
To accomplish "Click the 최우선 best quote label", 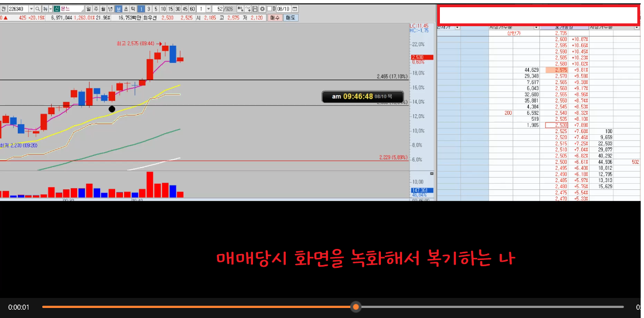I will tap(150, 18).
